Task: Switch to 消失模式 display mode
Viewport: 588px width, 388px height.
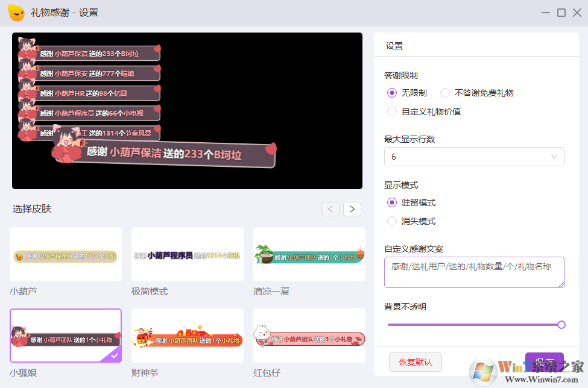Action: pyautogui.click(x=391, y=221)
